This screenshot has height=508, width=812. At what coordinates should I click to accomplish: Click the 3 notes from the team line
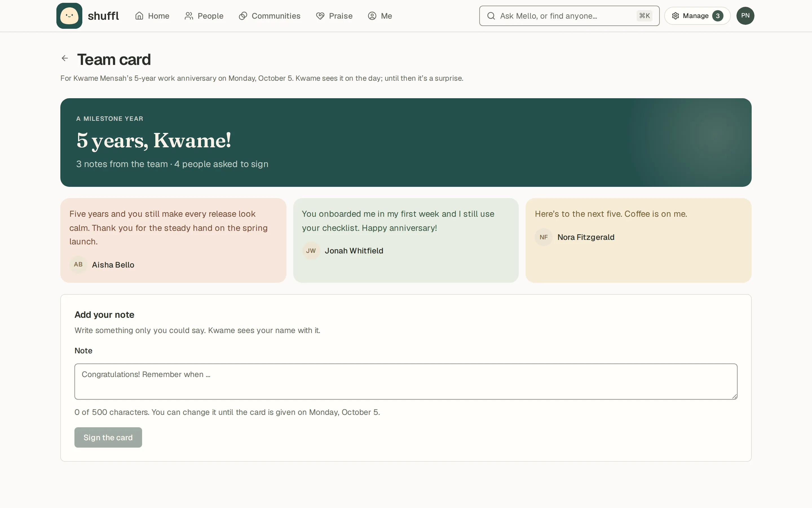(x=172, y=164)
